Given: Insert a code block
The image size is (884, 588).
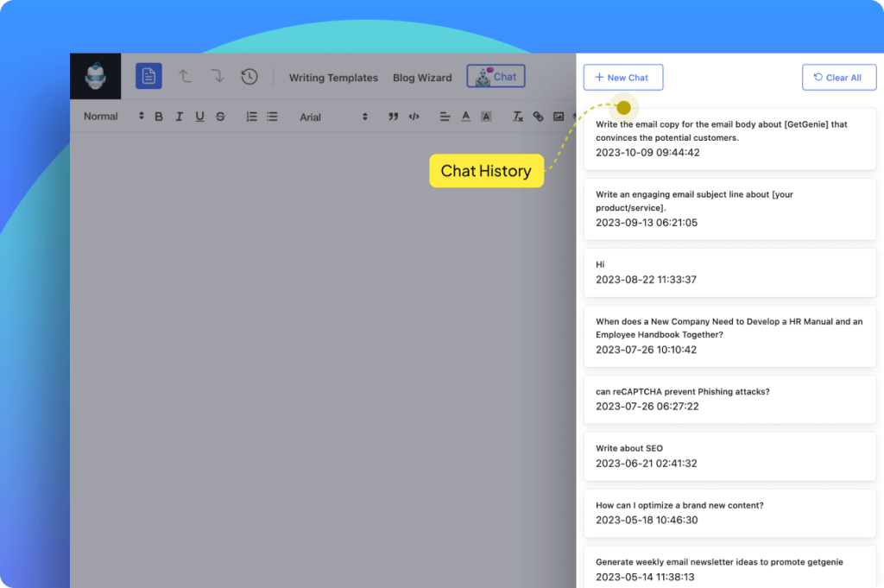Looking at the screenshot, I should (x=414, y=117).
